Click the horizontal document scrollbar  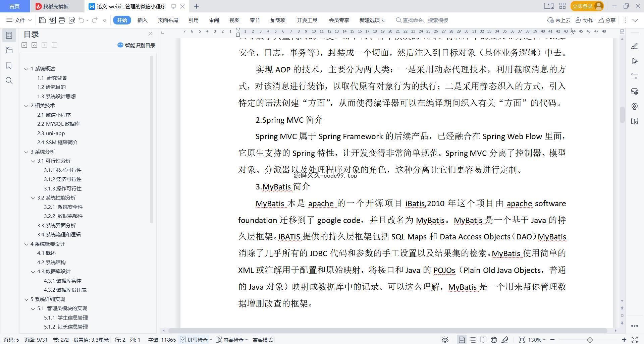(x=387, y=331)
